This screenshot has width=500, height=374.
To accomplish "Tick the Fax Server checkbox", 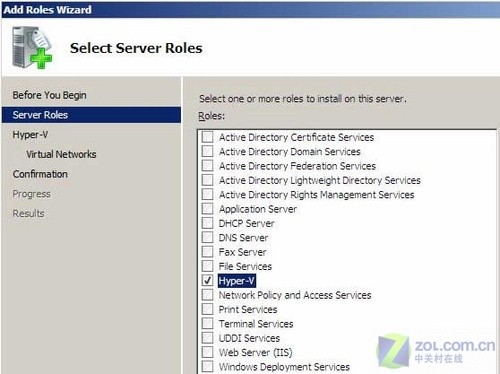I will tap(207, 252).
